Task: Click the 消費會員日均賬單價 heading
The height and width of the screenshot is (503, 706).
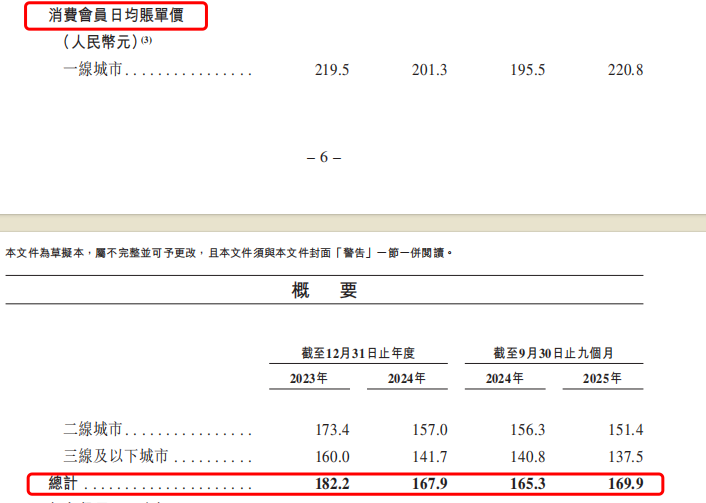Action: [126, 16]
